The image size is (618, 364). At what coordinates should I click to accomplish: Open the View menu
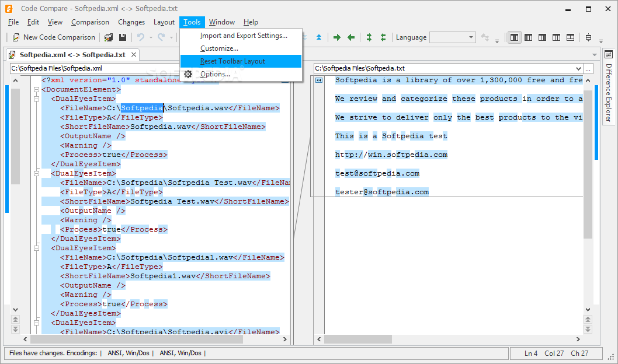55,22
